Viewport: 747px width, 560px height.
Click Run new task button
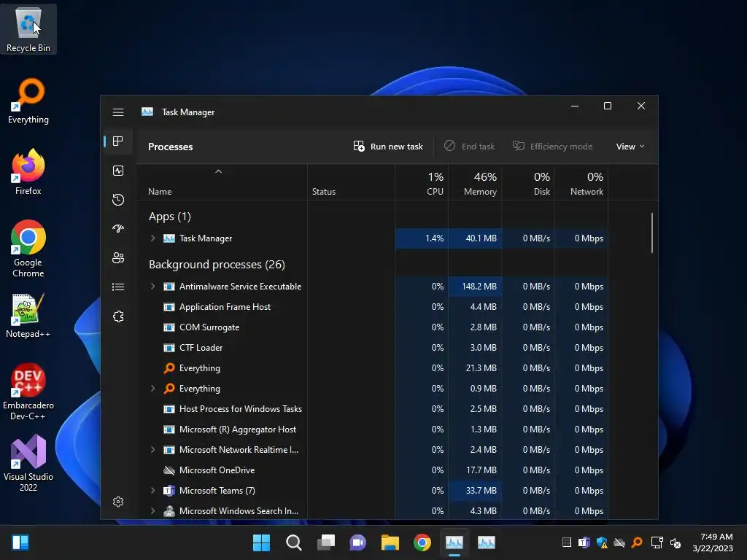[388, 146]
